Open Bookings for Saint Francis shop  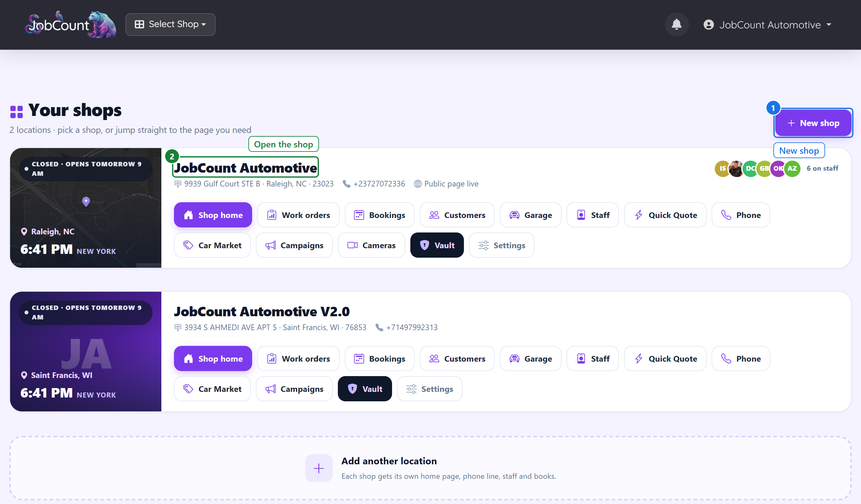379,358
